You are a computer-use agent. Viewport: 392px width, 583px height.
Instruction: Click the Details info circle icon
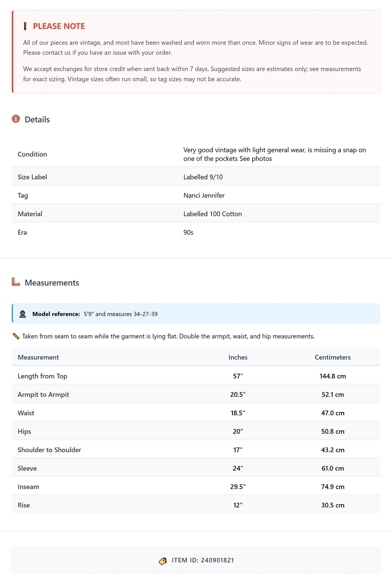(x=16, y=119)
